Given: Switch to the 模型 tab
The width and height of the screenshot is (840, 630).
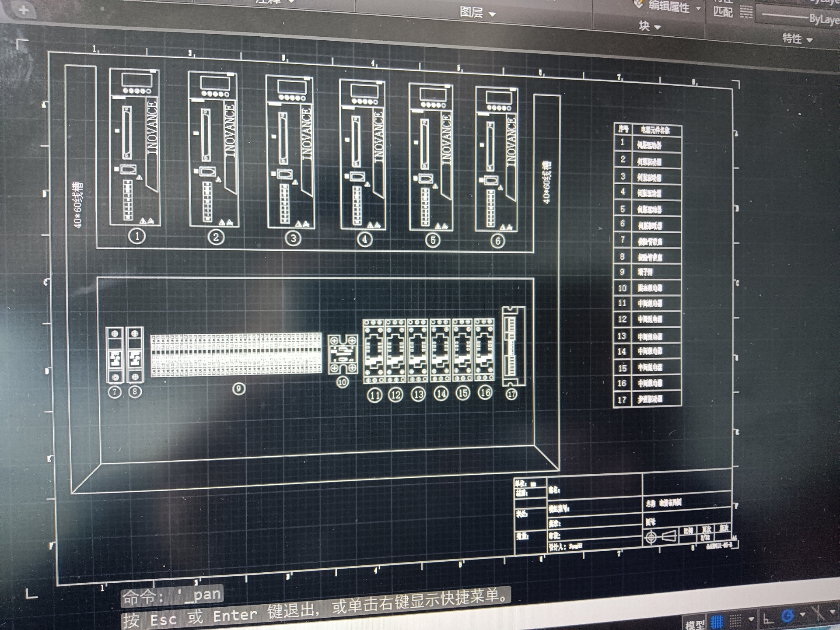Looking at the screenshot, I should point(694,624).
